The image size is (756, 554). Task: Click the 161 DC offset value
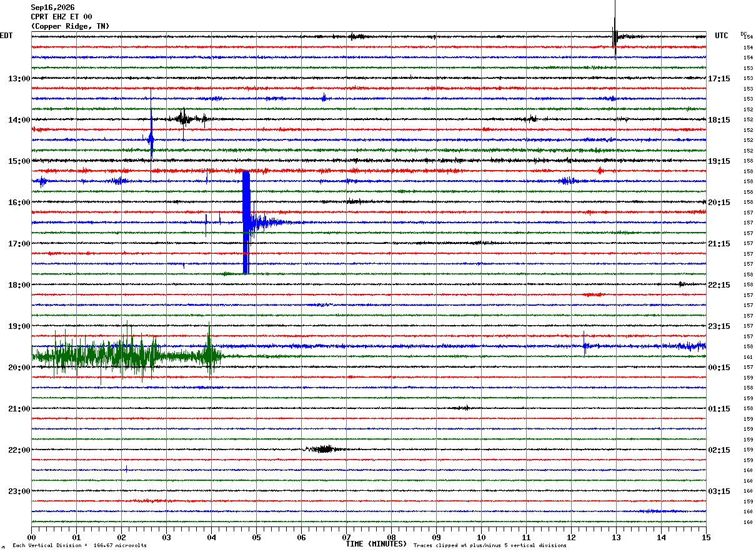pos(748,357)
